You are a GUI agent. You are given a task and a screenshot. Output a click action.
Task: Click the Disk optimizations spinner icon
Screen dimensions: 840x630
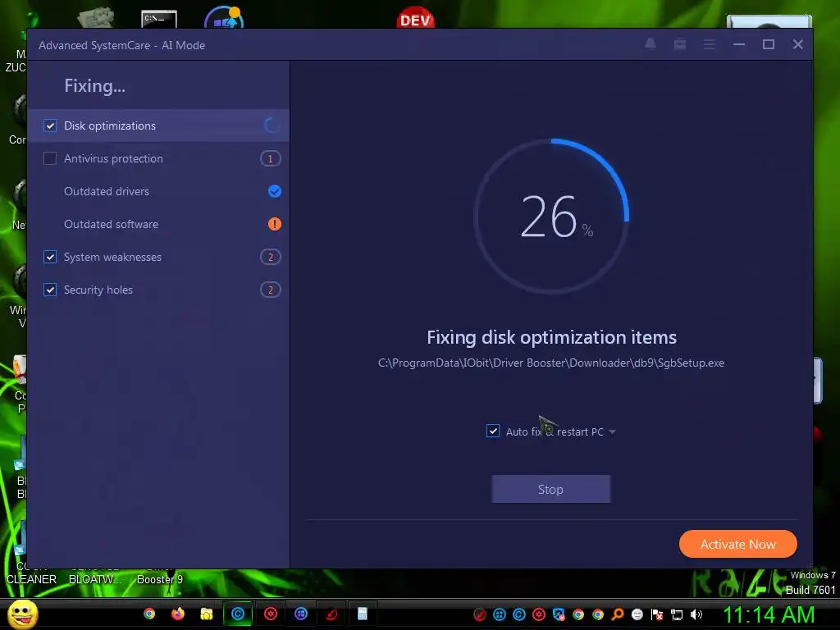click(272, 126)
